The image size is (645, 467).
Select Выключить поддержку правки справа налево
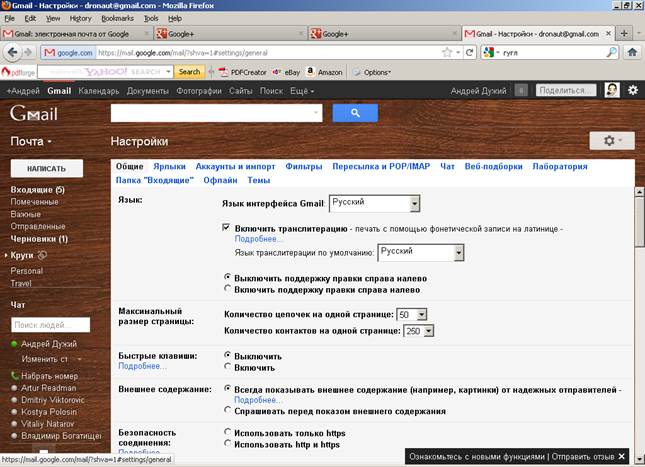pos(227,277)
